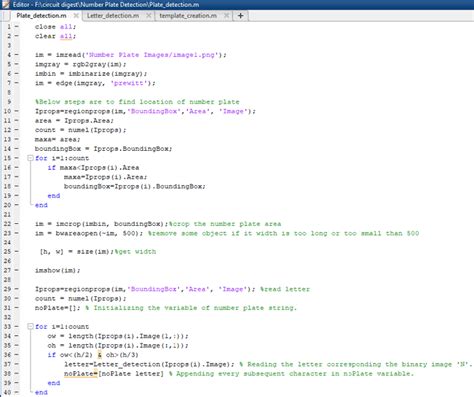Click line number 21 in the gutter
The image size is (474, 397).
tap(7, 214)
